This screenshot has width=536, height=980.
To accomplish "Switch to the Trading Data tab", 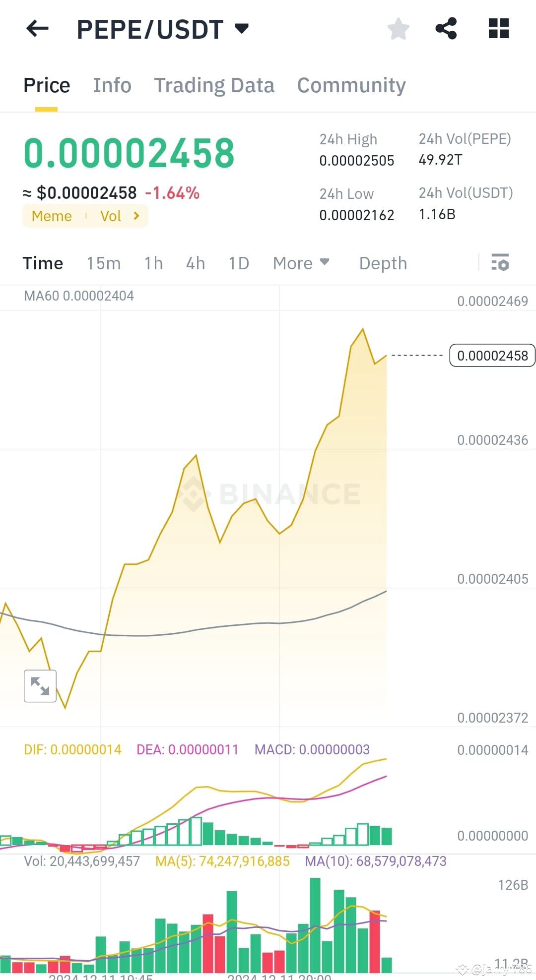I will [214, 85].
